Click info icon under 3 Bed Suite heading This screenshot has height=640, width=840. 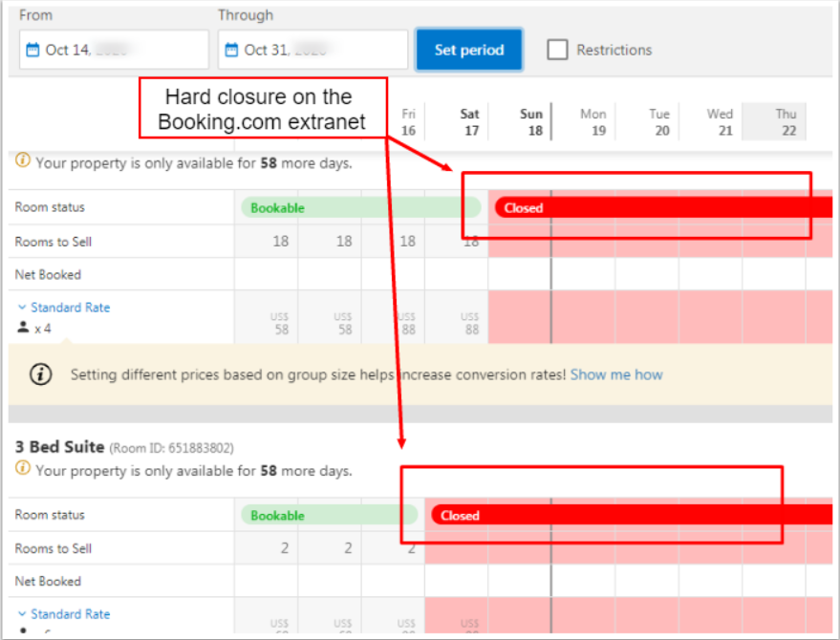point(24,470)
